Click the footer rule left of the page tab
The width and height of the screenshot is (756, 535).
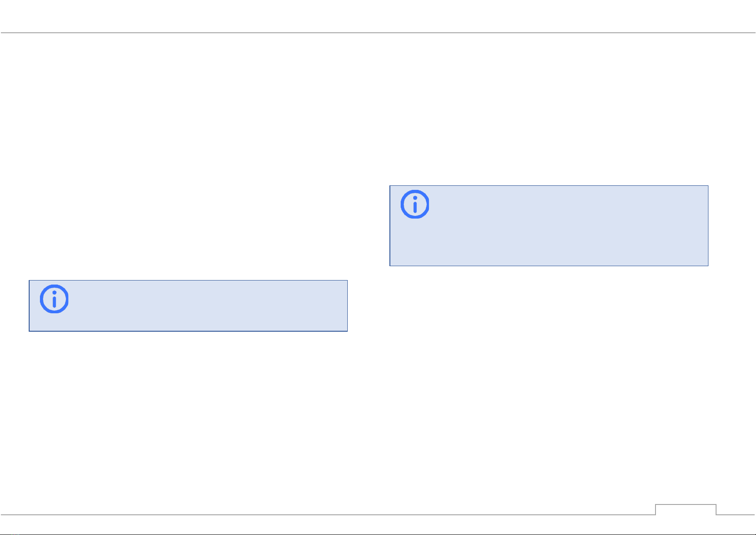coord(328,514)
